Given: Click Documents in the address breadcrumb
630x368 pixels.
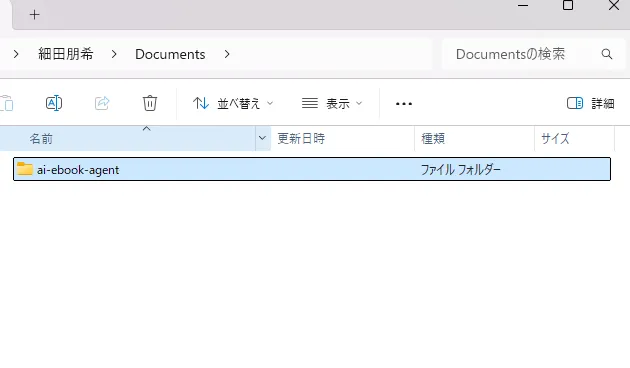Looking at the screenshot, I should [x=170, y=54].
